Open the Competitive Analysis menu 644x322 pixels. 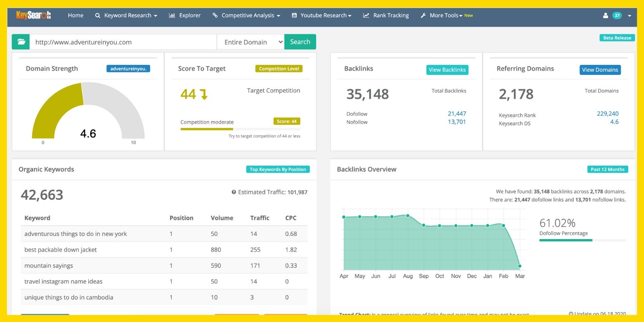click(x=246, y=15)
